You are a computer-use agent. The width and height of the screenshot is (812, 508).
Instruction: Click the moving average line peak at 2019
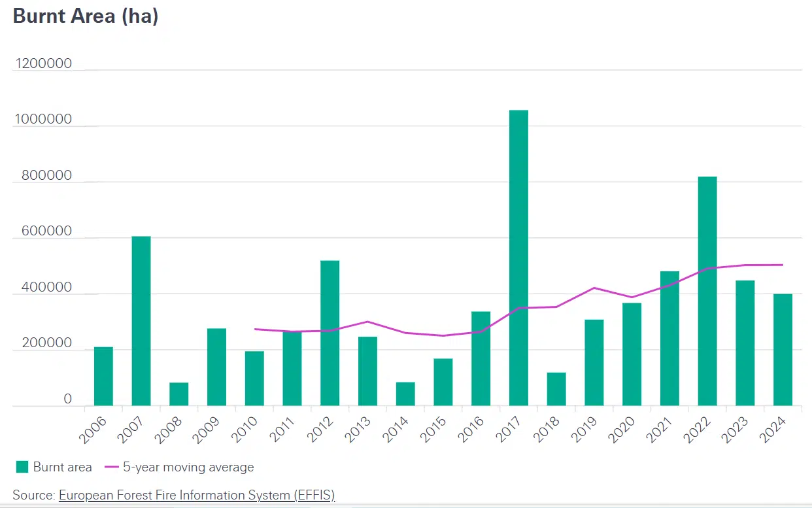click(x=594, y=288)
